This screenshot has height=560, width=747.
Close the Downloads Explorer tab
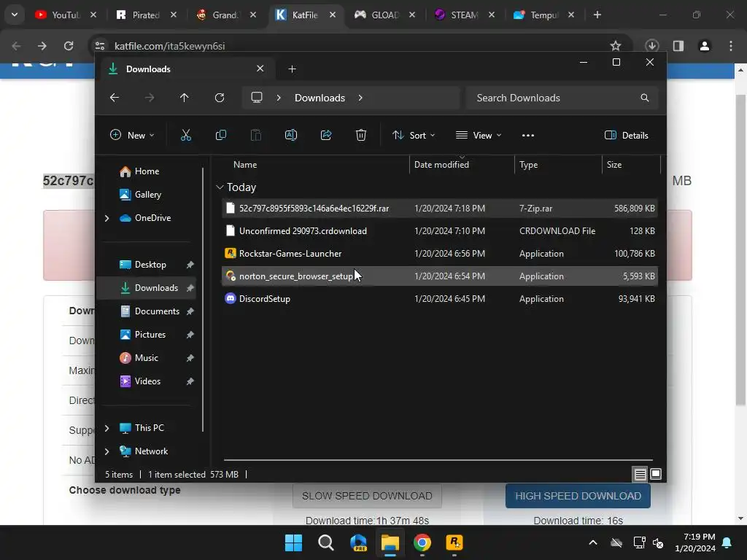click(260, 69)
